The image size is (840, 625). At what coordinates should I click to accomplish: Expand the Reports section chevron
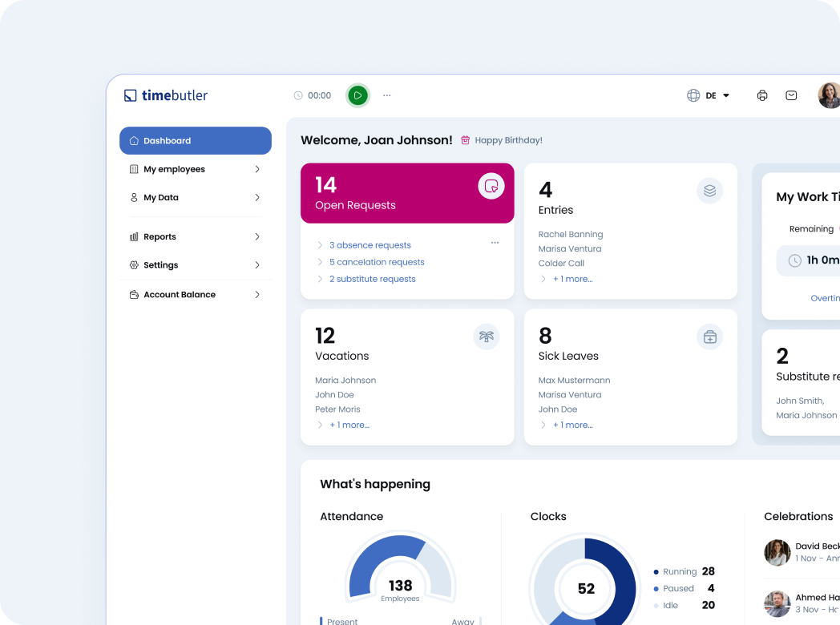[257, 237]
